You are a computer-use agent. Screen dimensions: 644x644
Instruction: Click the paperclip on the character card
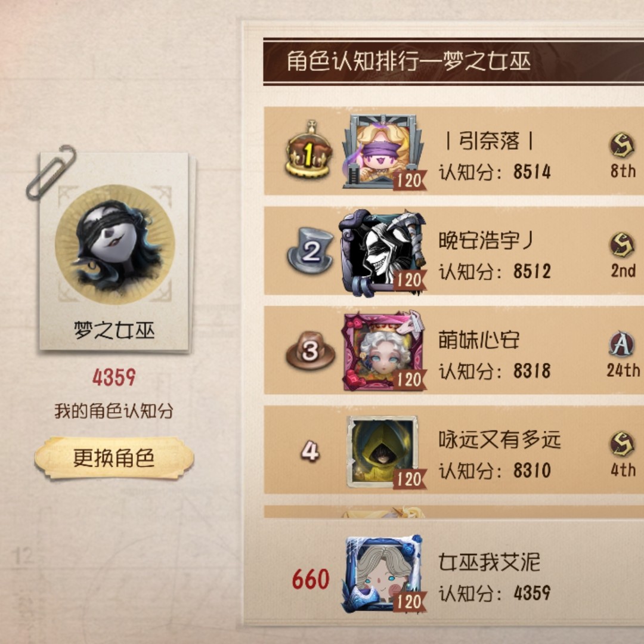pyautogui.click(x=51, y=172)
